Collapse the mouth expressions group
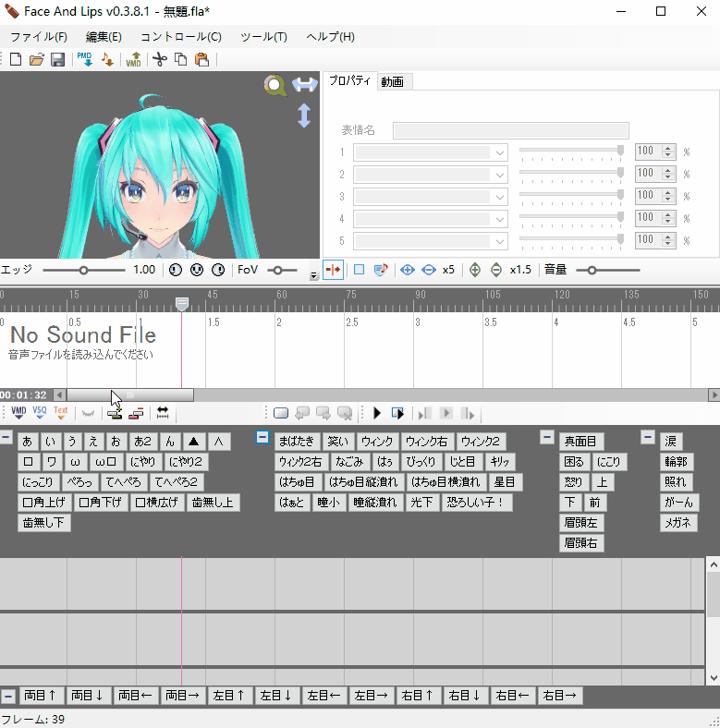This screenshot has height=728, width=720. click(6, 437)
